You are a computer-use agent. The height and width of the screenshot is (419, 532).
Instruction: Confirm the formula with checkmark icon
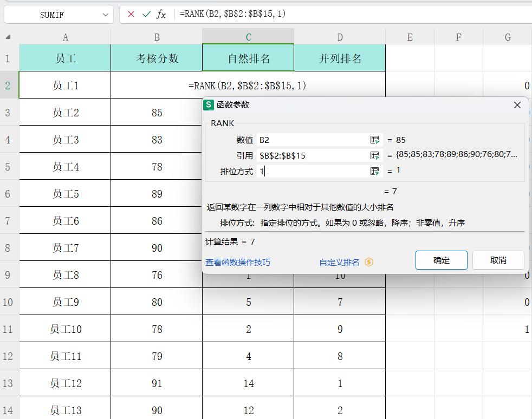coord(146,14)
